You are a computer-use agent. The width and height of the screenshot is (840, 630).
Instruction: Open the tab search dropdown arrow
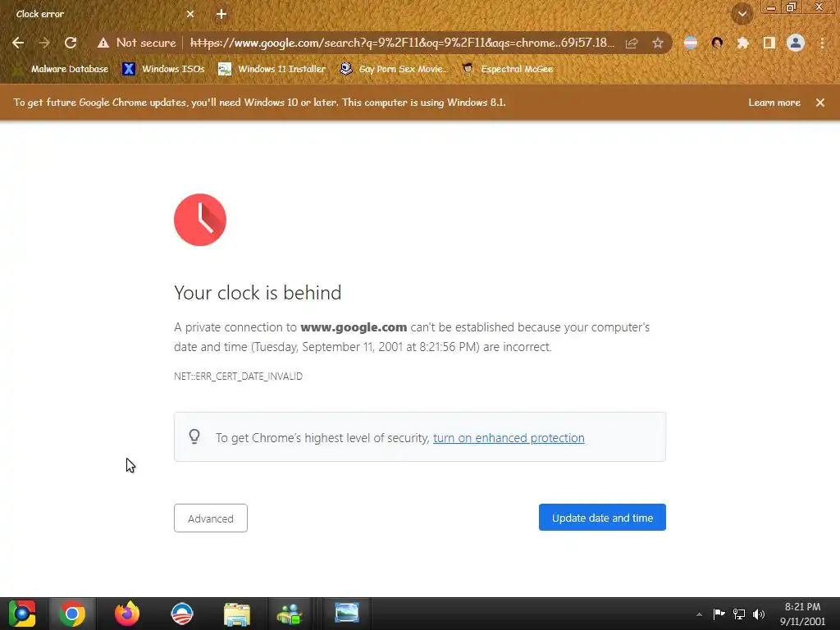[742, 14]
